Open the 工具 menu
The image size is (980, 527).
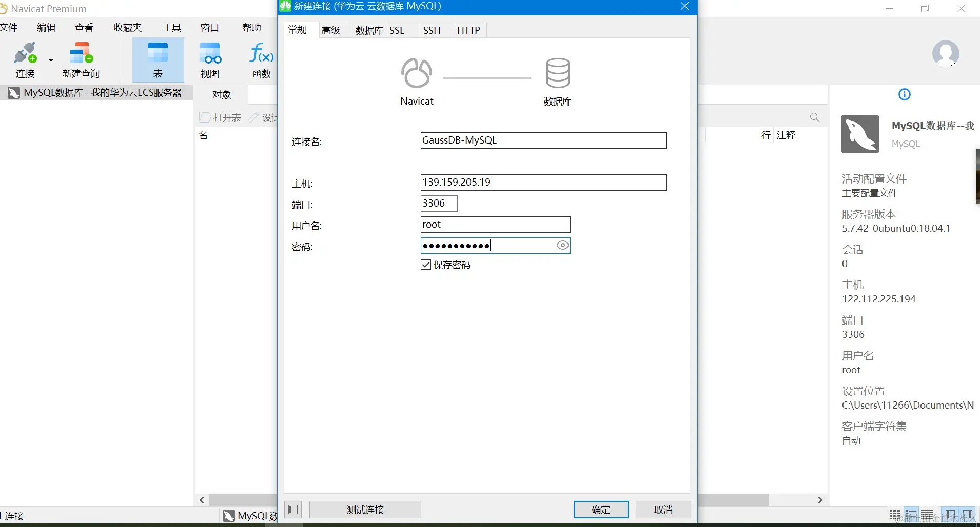[x=172, y=28]
